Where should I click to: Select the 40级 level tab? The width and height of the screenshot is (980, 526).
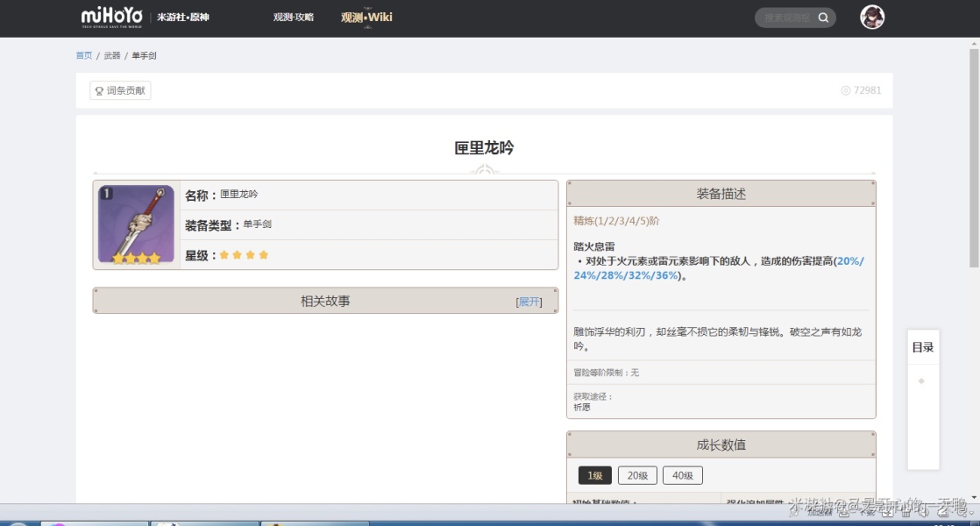coord(683,475)
